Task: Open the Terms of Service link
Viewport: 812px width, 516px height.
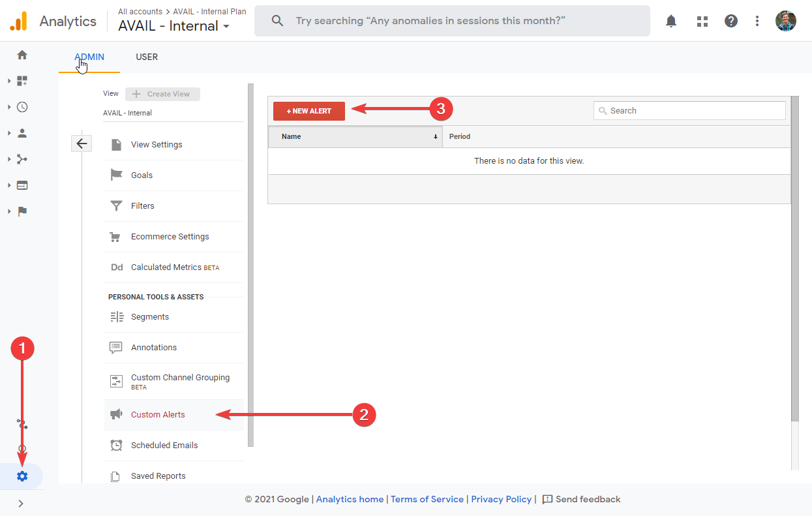Action: pos(427,499)
